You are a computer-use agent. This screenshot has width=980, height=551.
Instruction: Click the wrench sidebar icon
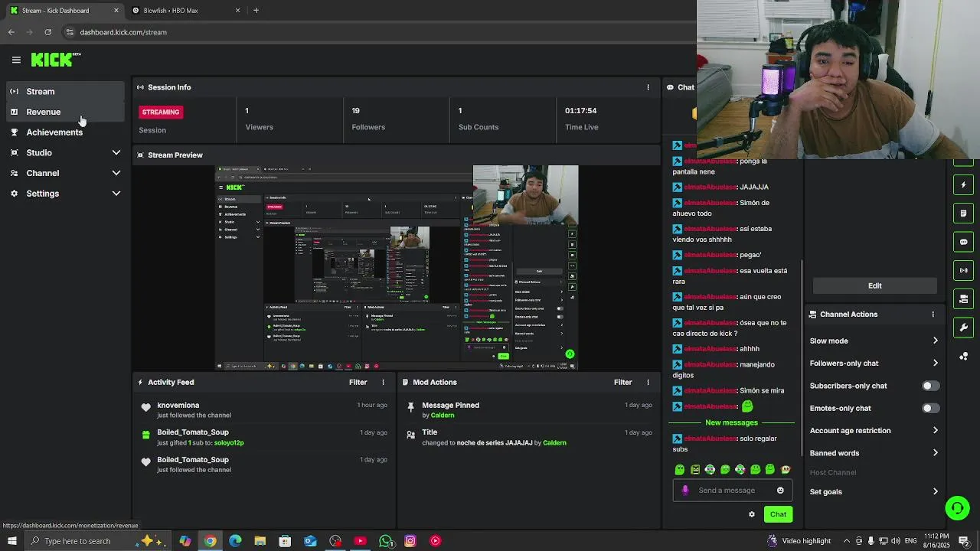963,328
